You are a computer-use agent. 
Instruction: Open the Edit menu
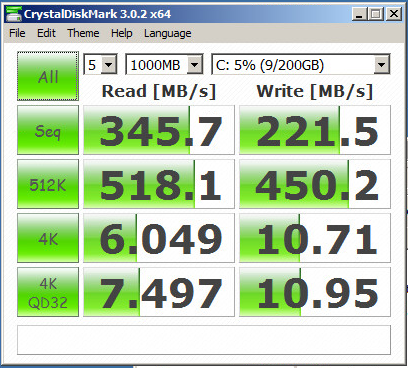(46, 33)
